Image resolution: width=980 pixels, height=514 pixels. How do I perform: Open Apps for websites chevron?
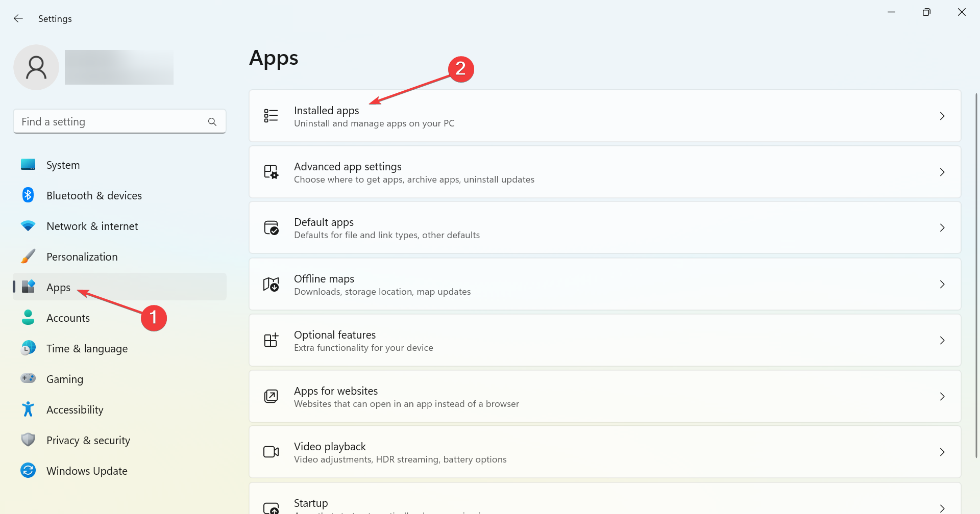point(942,397)
